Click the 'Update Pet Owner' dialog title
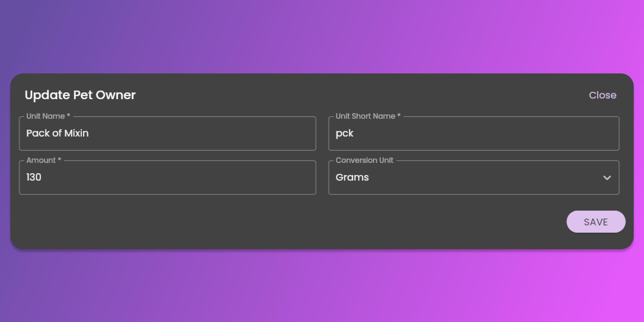Screen dimensions: 644x322 coord(80,95)
